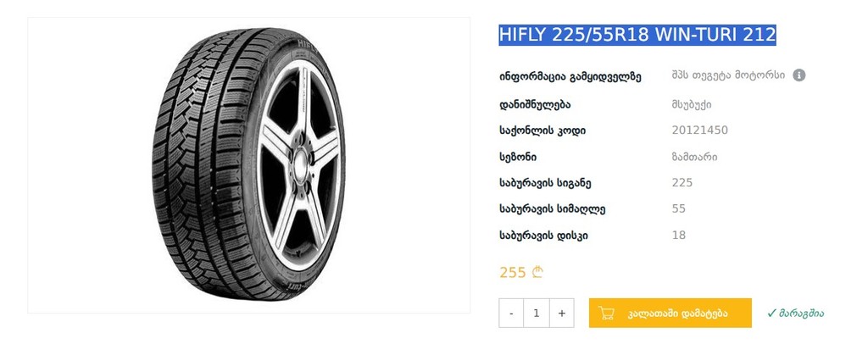Click the quantity input field

(537, 313)
